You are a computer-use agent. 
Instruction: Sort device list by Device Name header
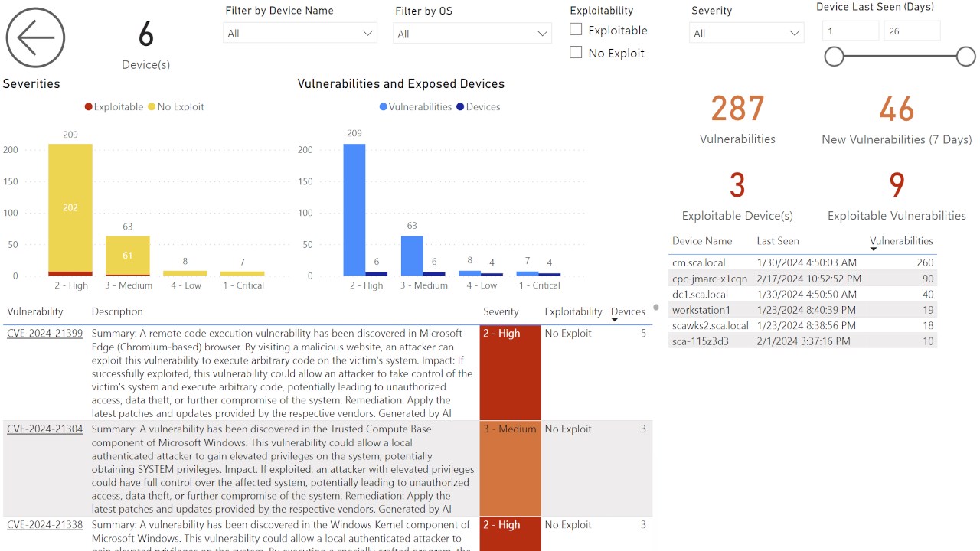click(702, 240)
